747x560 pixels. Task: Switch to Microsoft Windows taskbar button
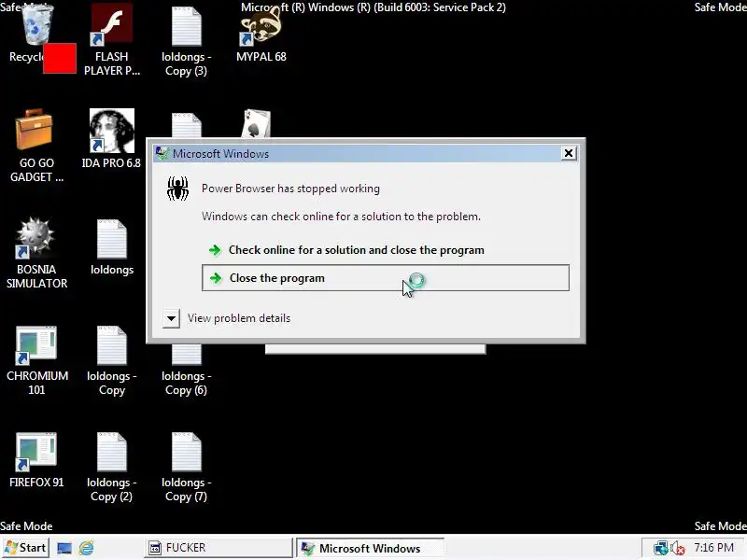(370, 549)
